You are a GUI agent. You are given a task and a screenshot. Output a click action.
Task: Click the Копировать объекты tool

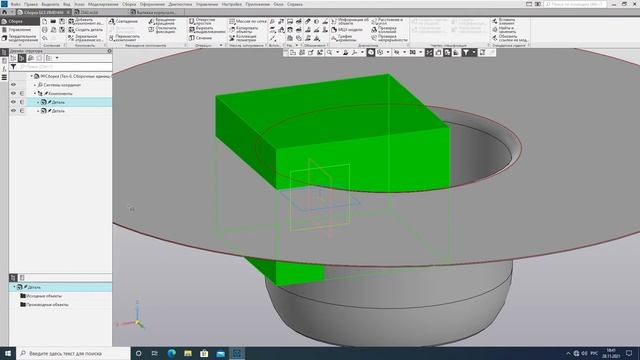click(244, 30)
